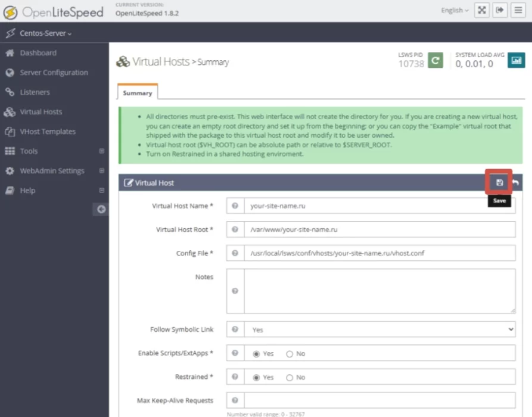
Task: Open Server Configuration in the sidebar
Action: pos(54,73)
